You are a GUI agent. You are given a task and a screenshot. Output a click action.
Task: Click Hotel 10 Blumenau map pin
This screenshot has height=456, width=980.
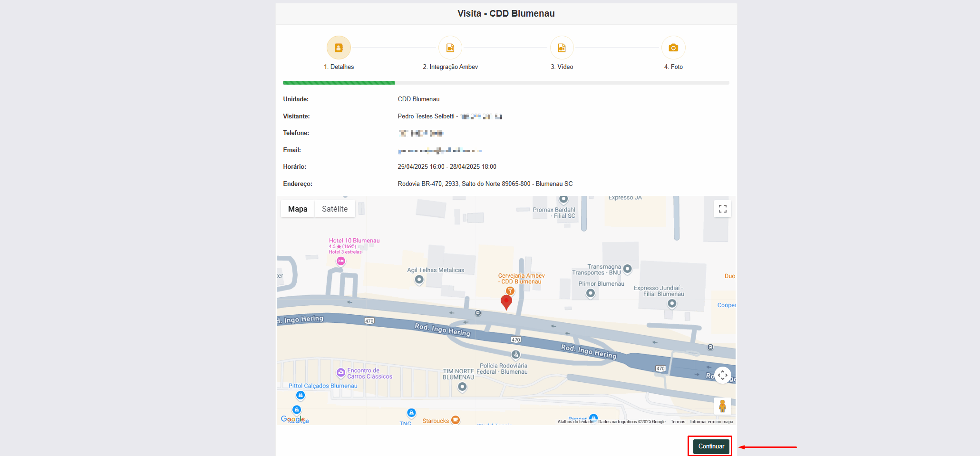click(341, 261)
